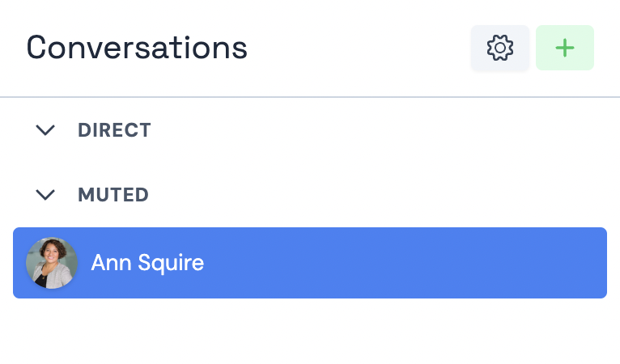Collapse the MUTED section chevron
The height and width of the screenshot is (364, 620).
click(x=46, y=194)
